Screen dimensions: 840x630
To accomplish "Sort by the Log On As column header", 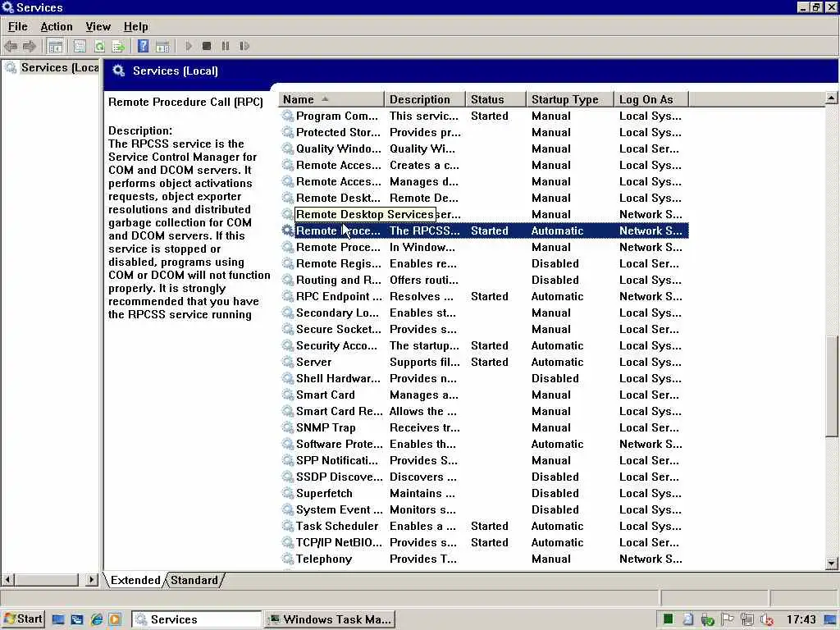I will [x=651, y=99].
